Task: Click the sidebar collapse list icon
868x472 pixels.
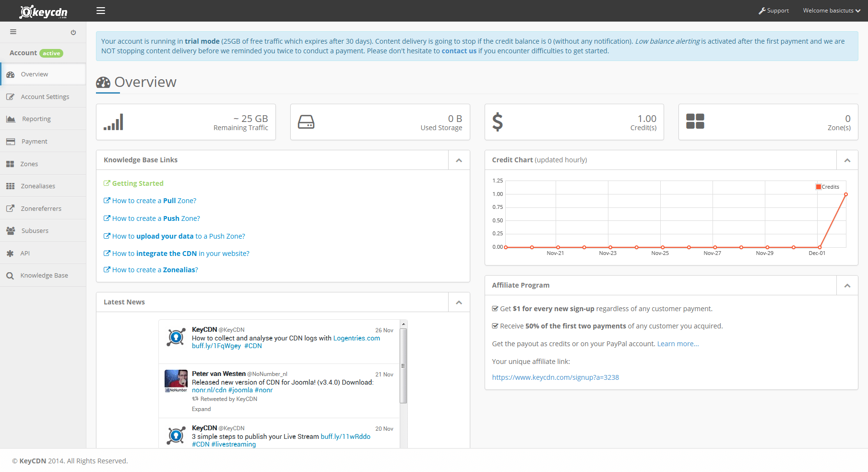Action: pyautogui.click(x=13, y=32)
